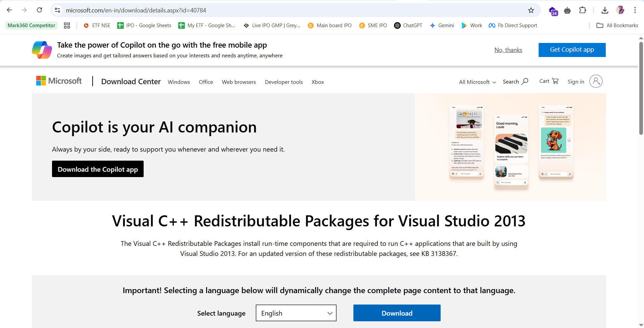
Task: Open Main board IPO bookmark
Action: tap(330, 25)
